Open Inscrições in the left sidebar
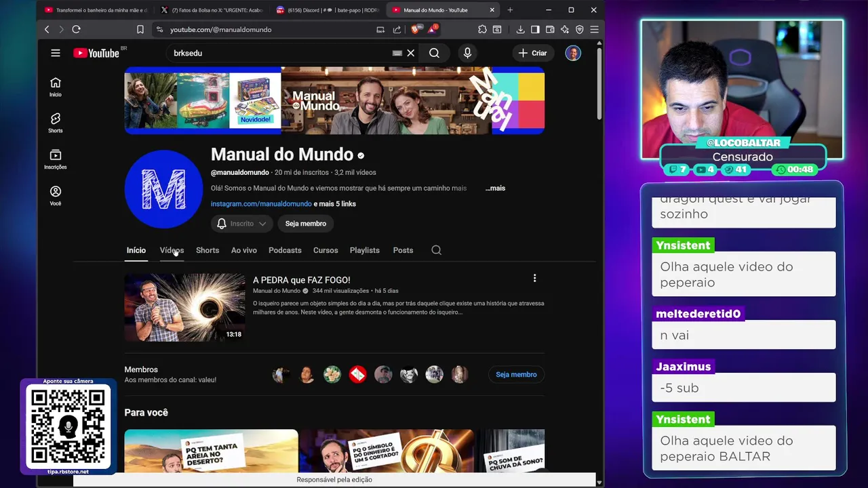This screenshot has height=488, width=868. click(x=56, y=159)
